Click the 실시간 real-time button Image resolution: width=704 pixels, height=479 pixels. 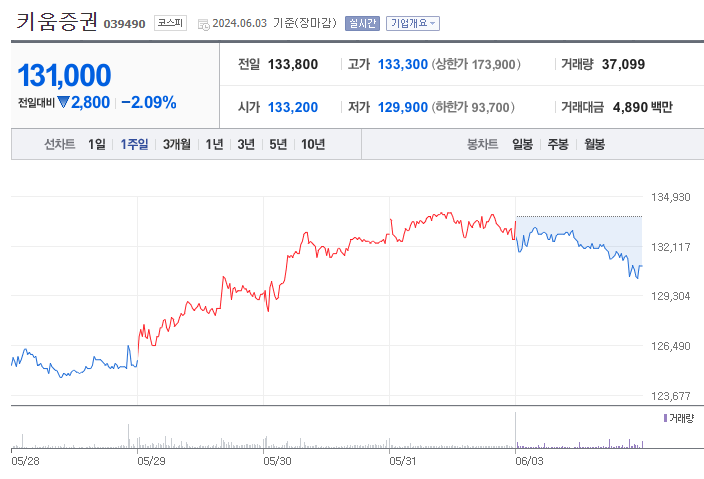click(x=362, y=23)
